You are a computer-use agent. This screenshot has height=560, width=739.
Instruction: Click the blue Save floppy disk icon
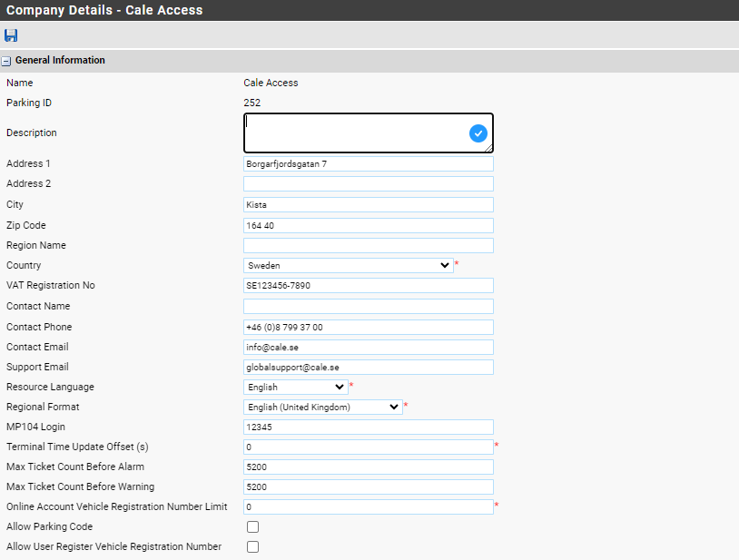coord(11,35)
